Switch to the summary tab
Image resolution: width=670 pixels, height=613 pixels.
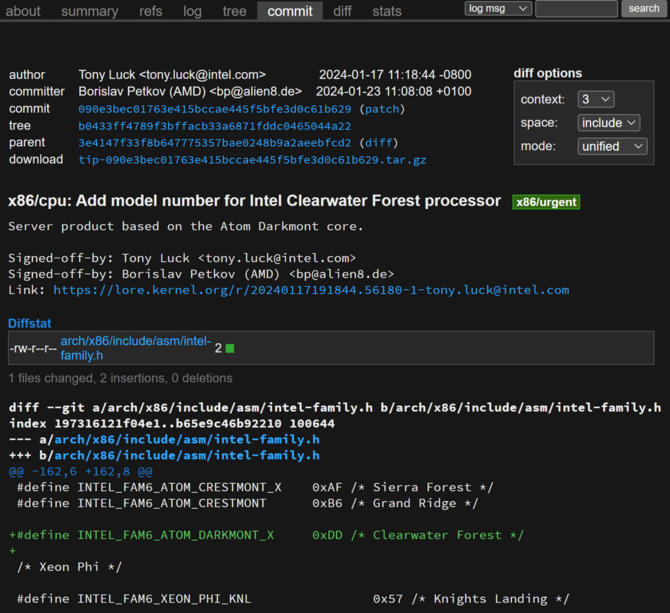click(89, 11)
